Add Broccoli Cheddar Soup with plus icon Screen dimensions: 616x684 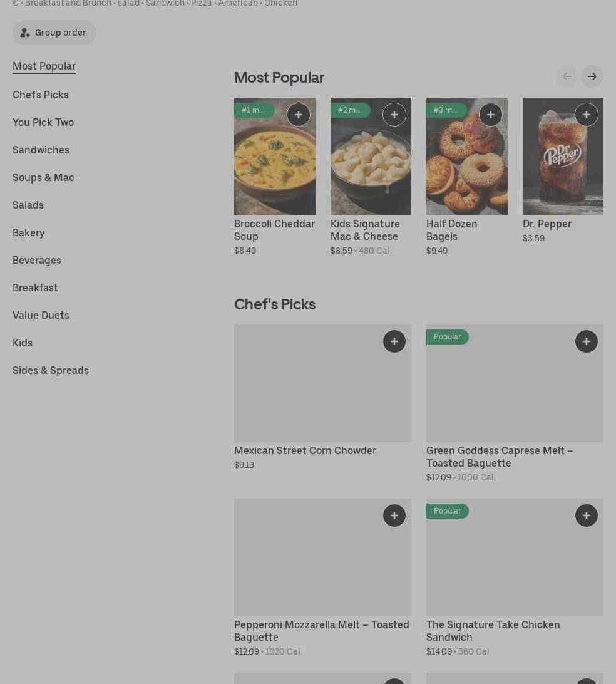(298, 115)
